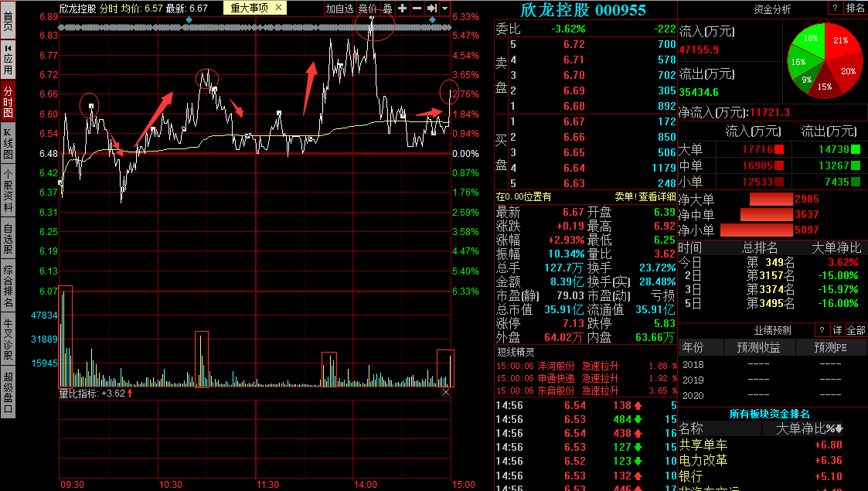
Task: Toggle off the 量比指标 panel via its X
Action: (x=446, y=391)
